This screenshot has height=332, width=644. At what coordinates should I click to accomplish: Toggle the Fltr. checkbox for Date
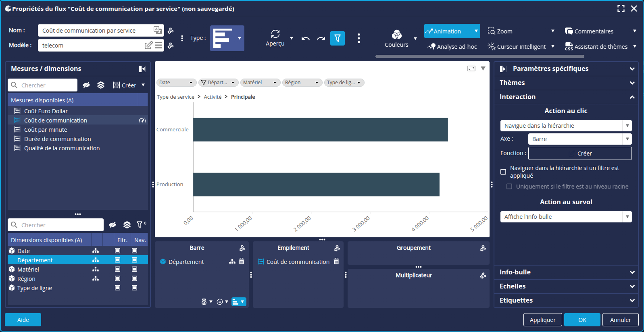[118, 251]
